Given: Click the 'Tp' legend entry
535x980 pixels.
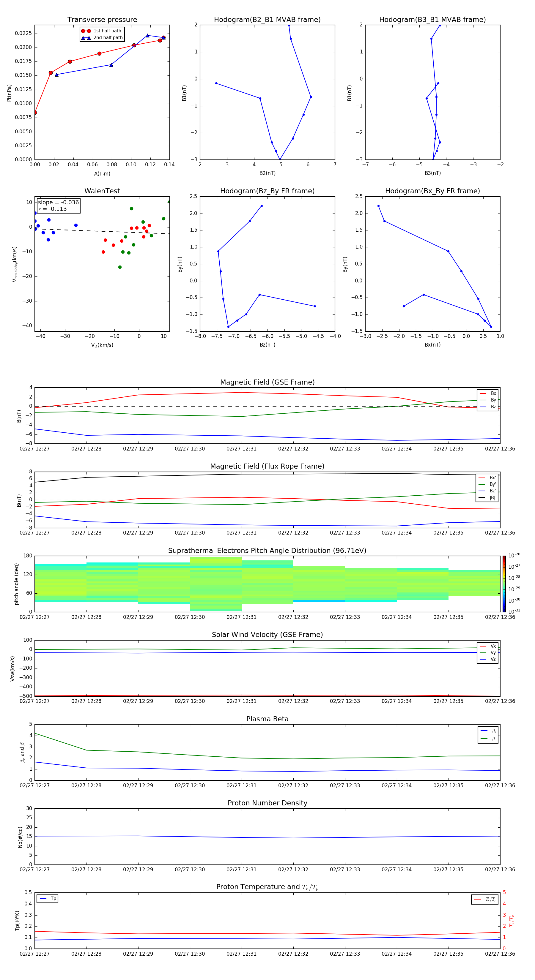Looking at the screenshot, I should pyautogui.click(x=48, y=899).
